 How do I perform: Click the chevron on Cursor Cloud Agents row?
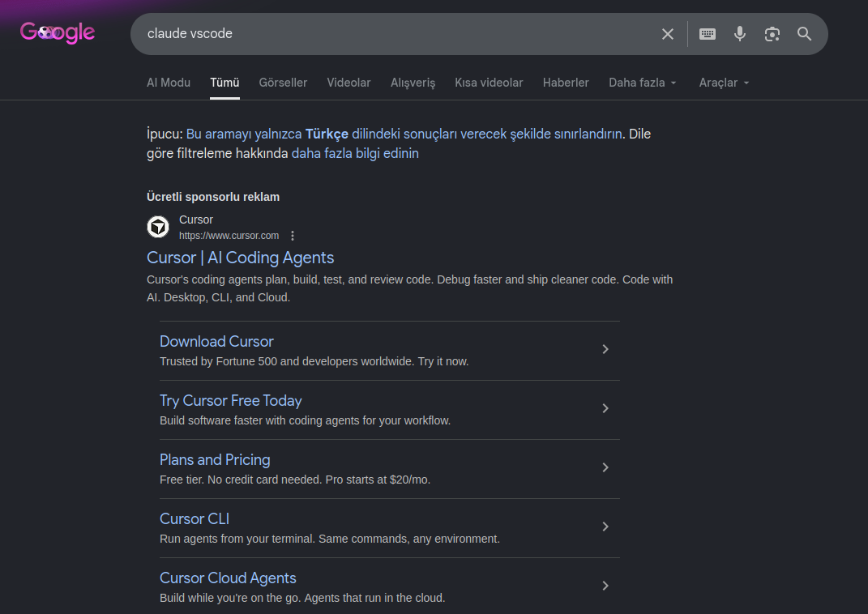(x=605, y=586)
